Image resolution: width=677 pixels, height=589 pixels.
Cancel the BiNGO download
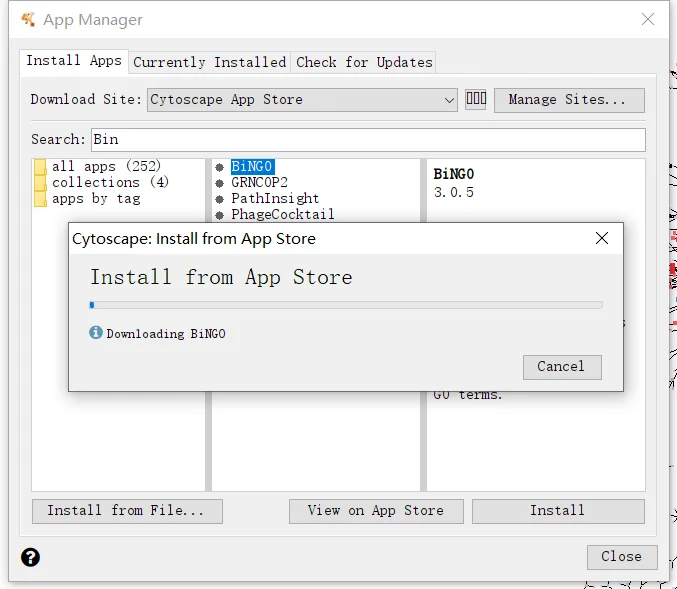click(x=562, y=367)
